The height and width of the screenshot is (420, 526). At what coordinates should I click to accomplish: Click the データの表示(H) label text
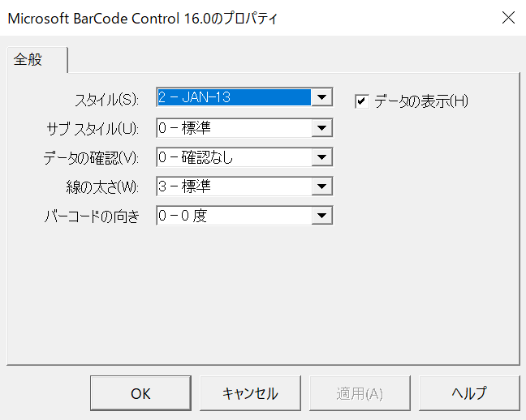(x=421, y=101)
